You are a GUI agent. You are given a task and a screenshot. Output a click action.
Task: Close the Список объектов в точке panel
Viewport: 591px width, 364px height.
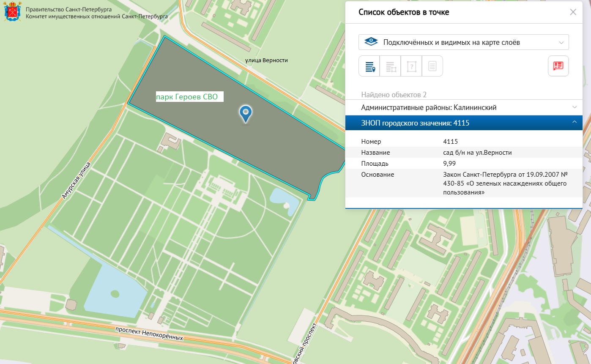pyautogui.click(x=573, y=12)
